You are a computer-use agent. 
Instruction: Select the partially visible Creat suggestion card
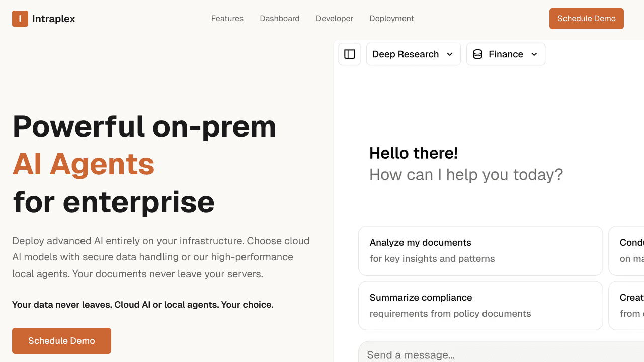(626, 305)
